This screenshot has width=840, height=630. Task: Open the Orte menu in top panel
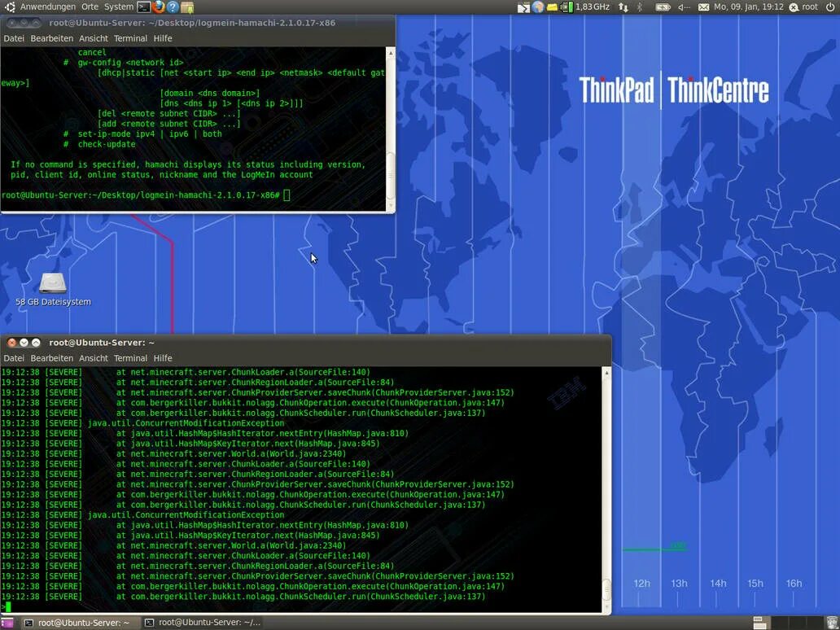tap(90, 7)
